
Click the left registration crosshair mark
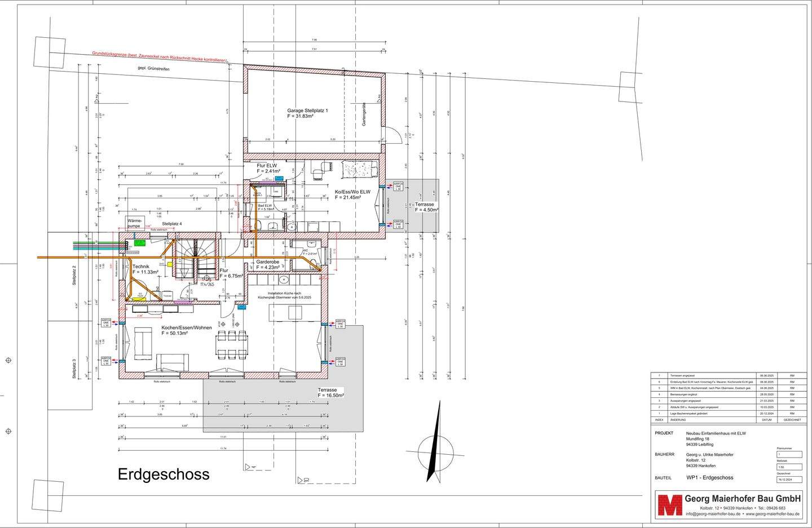click(x=8, y=360)
